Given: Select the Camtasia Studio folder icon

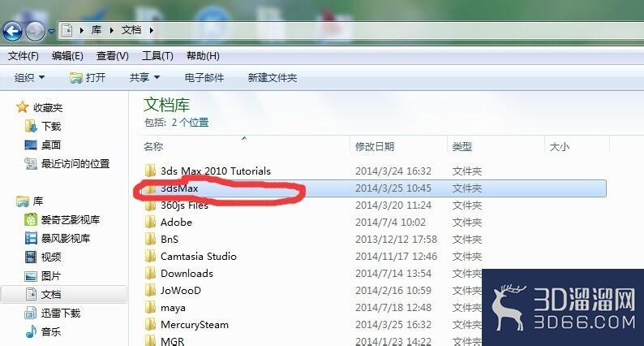Looking at the screenshot, I should (x=150, y=257).
